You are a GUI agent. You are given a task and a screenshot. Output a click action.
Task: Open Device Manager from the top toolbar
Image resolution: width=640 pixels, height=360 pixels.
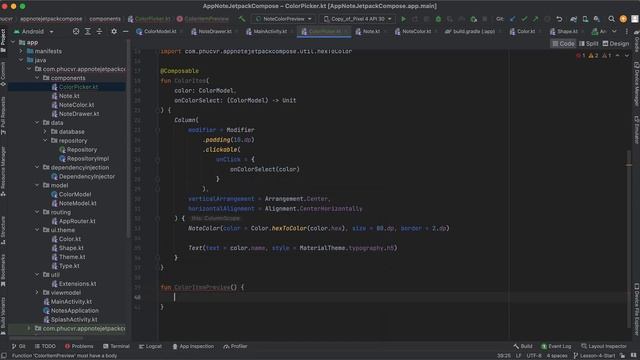click(585, 19)
